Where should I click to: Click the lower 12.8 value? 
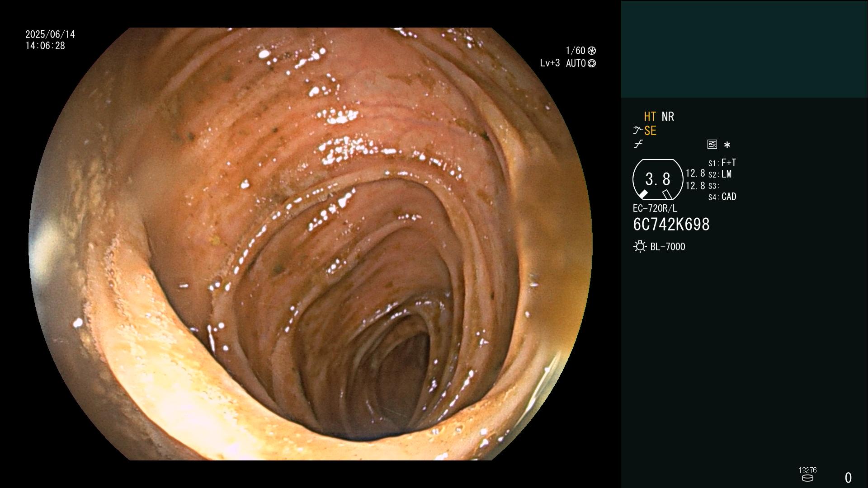(695, 186)
